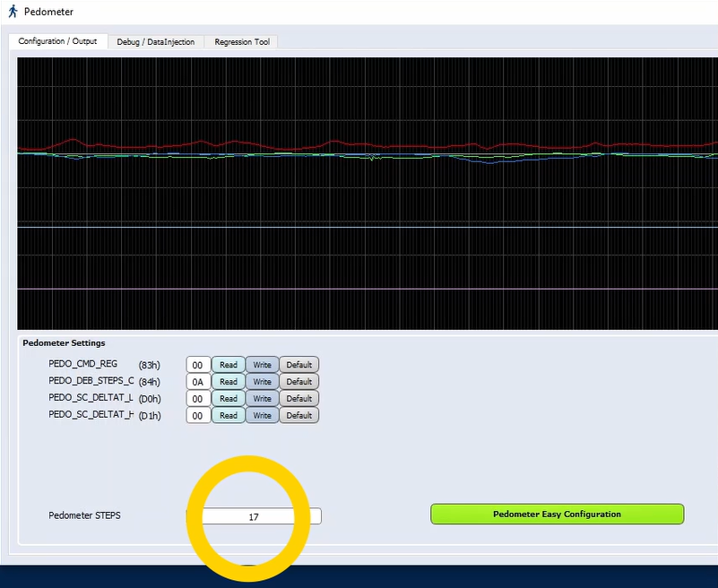
Task: Reset PEDO_CMD_REG to Default
Action: point(298,365)
